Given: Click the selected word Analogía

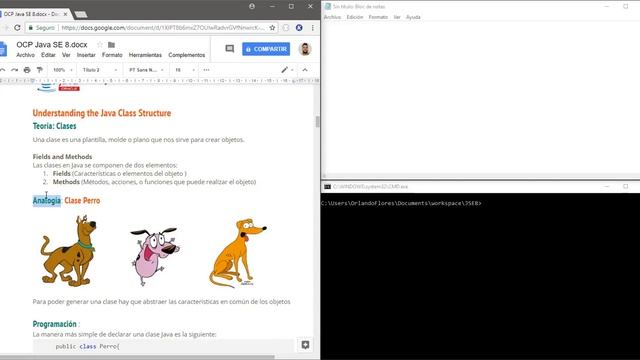Looking at the screenshot, I should point(47,200).
